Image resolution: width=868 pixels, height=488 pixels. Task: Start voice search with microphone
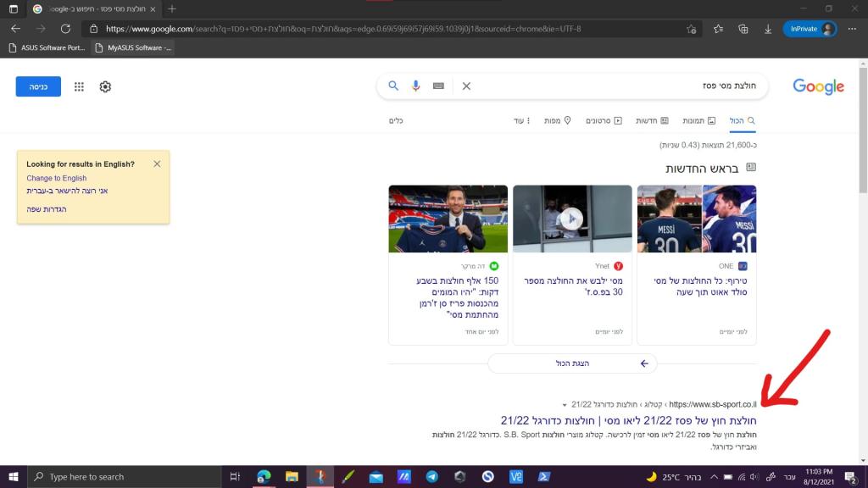pyautogui.click(x=415, y=86)
